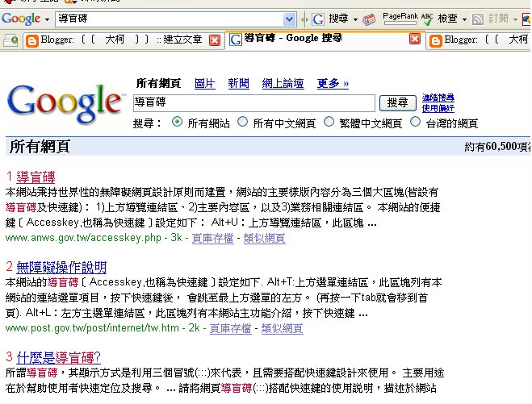Select the 所有網站 radio button

point(177,122)
